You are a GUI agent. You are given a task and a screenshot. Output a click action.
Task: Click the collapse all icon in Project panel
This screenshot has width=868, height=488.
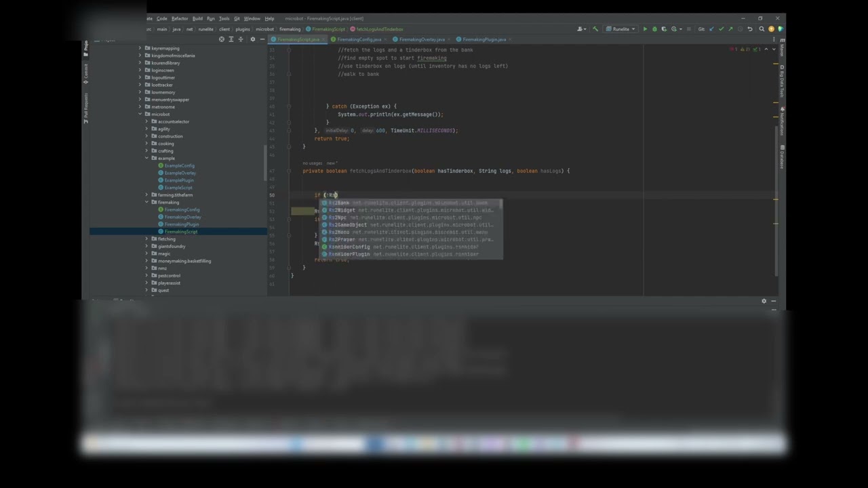(241, 39)
